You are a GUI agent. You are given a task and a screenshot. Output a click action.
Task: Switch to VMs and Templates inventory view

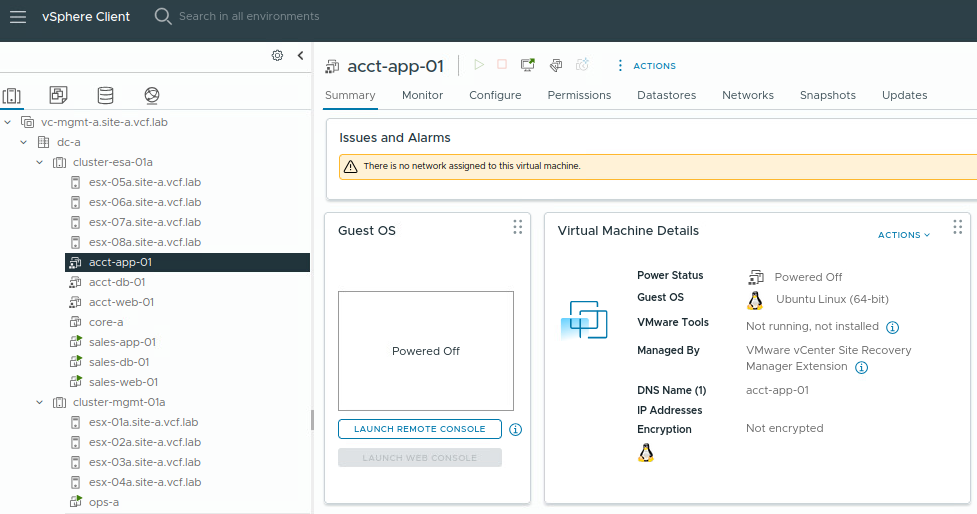(58, 95)
